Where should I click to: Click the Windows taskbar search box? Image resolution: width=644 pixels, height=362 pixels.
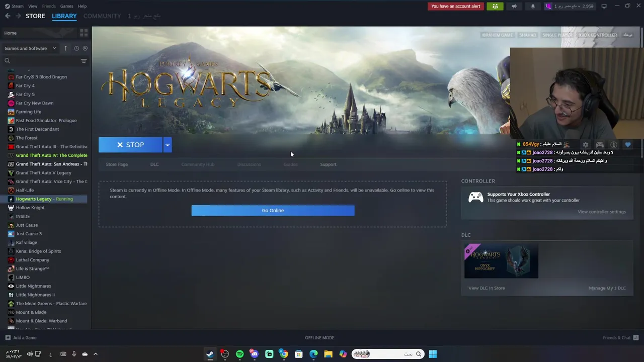(x=388, y=354)
